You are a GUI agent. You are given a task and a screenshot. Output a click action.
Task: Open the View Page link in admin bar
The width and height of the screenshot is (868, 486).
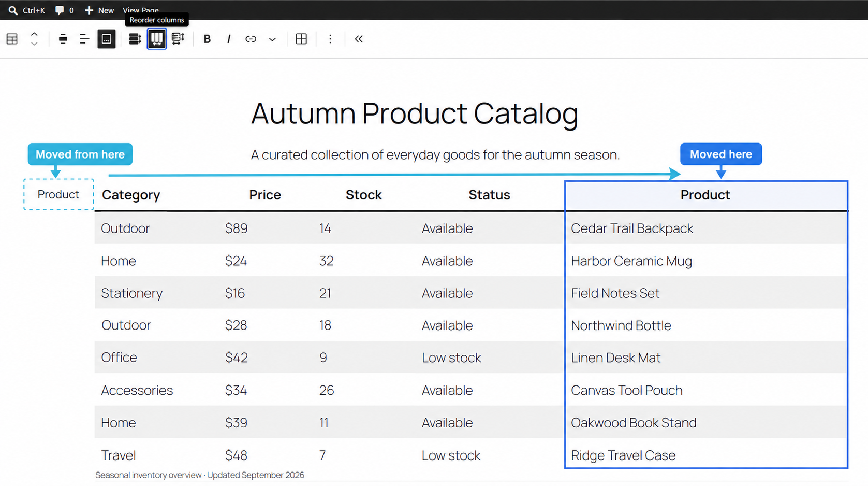pyautogui.click(x=141, y=10)
